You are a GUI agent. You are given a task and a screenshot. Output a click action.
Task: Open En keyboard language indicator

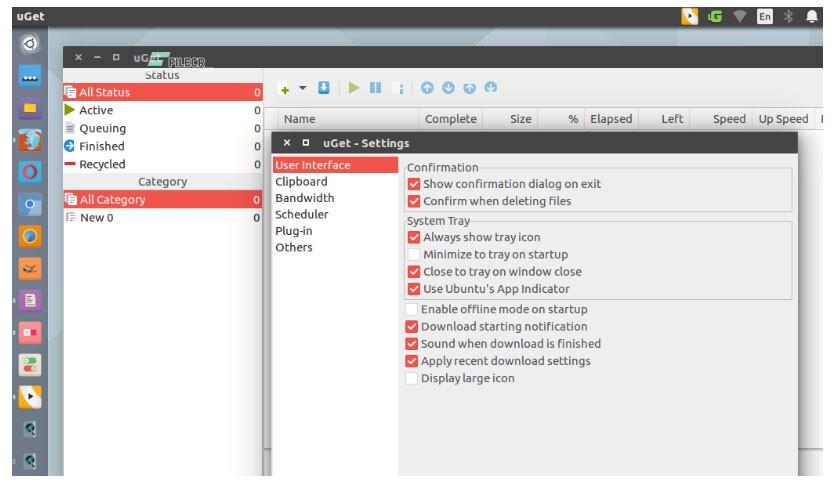pyautogui.click(x=765, y=17)
